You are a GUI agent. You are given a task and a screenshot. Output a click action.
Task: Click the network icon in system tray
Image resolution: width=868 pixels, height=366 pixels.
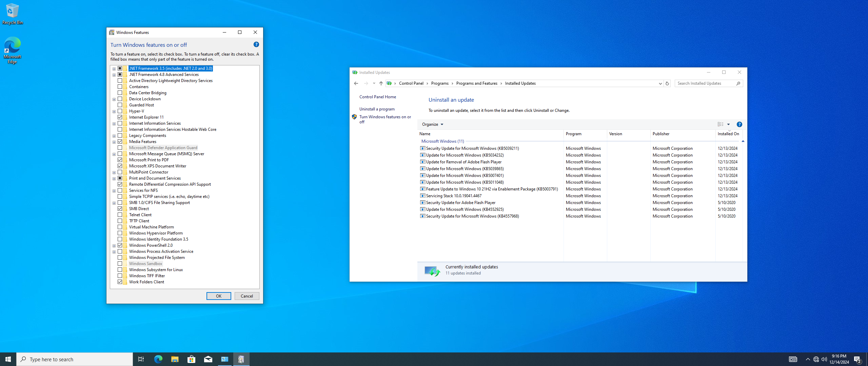(816, 359)
